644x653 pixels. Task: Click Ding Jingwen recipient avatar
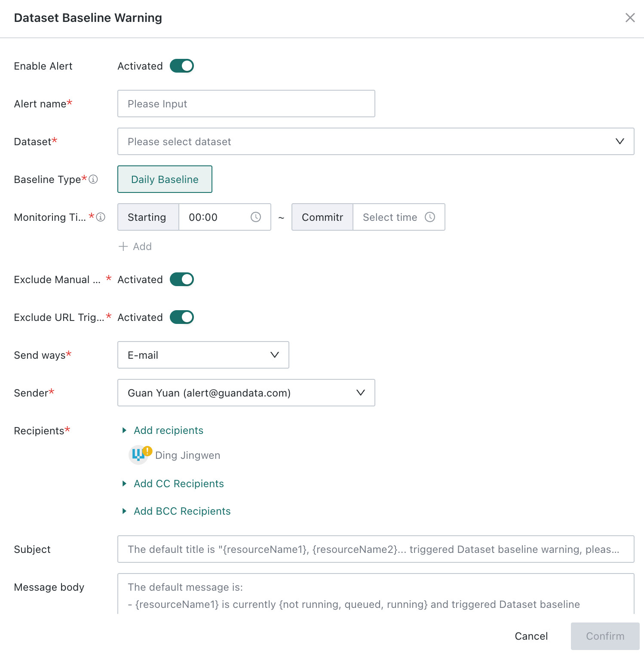pyautogui.click(x=138, y=455)
